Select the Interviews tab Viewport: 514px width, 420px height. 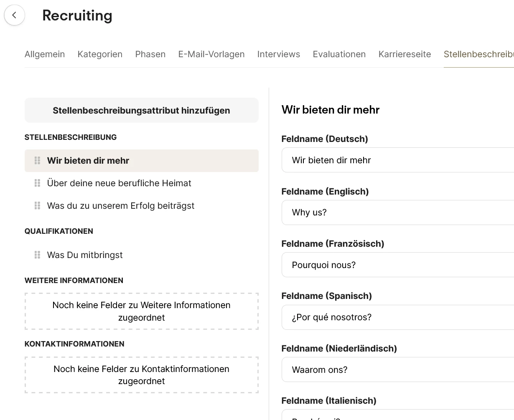coord(278,54)
